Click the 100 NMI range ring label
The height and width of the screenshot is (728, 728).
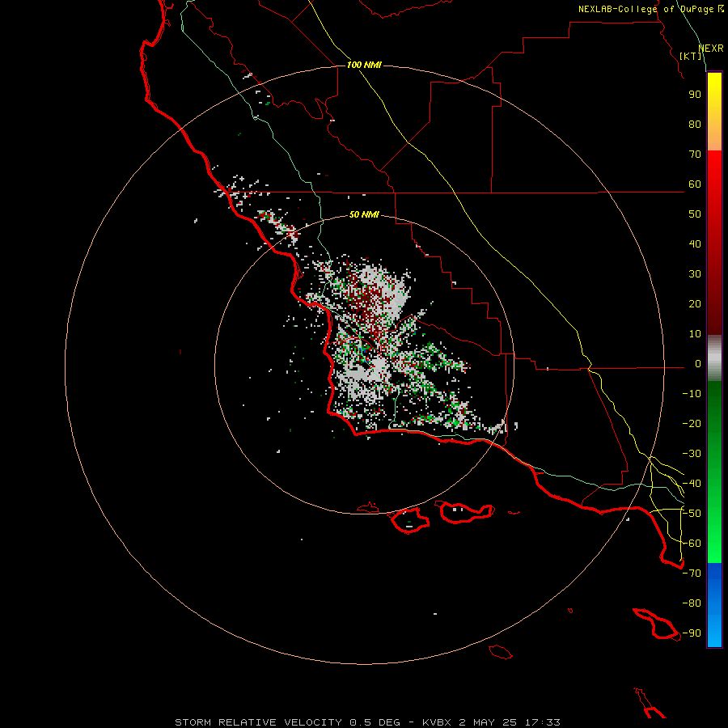[x=364, y=65]
